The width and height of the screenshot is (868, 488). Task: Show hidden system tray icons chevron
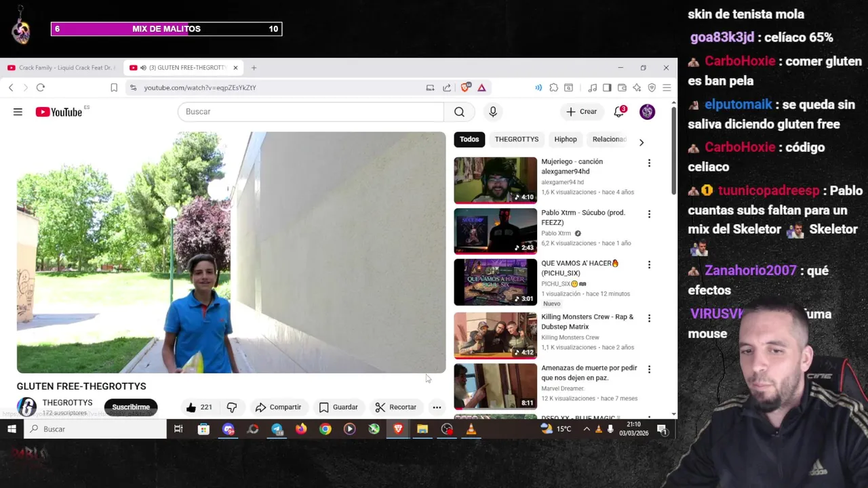(587, 429)
